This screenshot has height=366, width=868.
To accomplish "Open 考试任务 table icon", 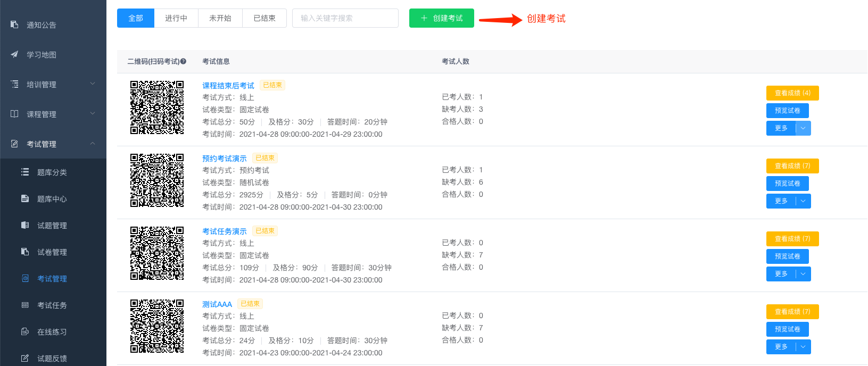I will [x=25, y=305].
